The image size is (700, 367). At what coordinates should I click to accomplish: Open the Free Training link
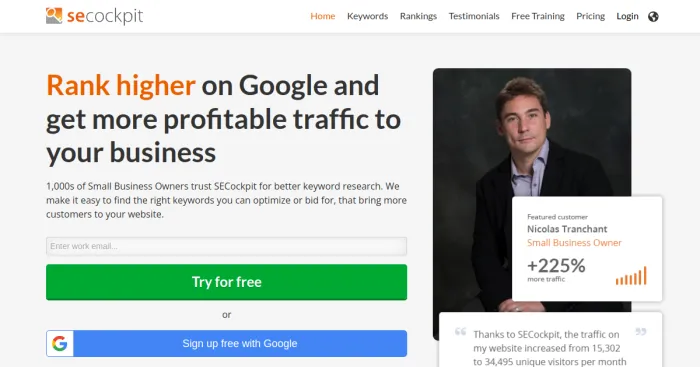click(538, 16)
